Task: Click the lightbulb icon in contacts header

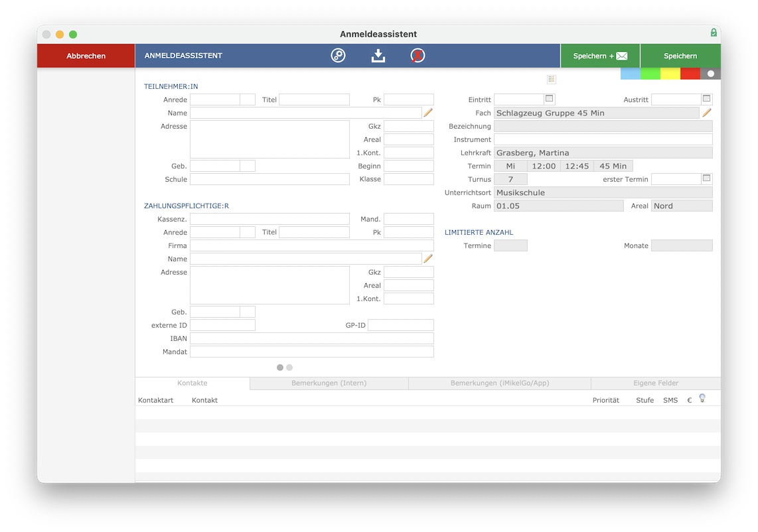Action: (702, 398)
